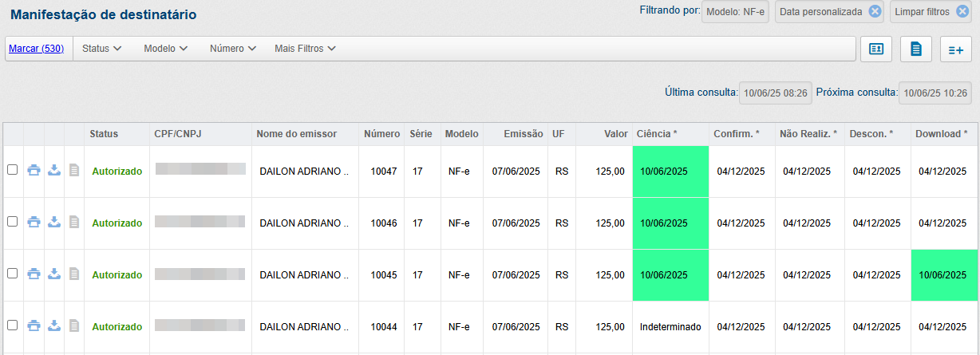Check the row for invoice 10044
This screenshot has width=980, height=355.
pyautogui.click(x=12, y=325)
